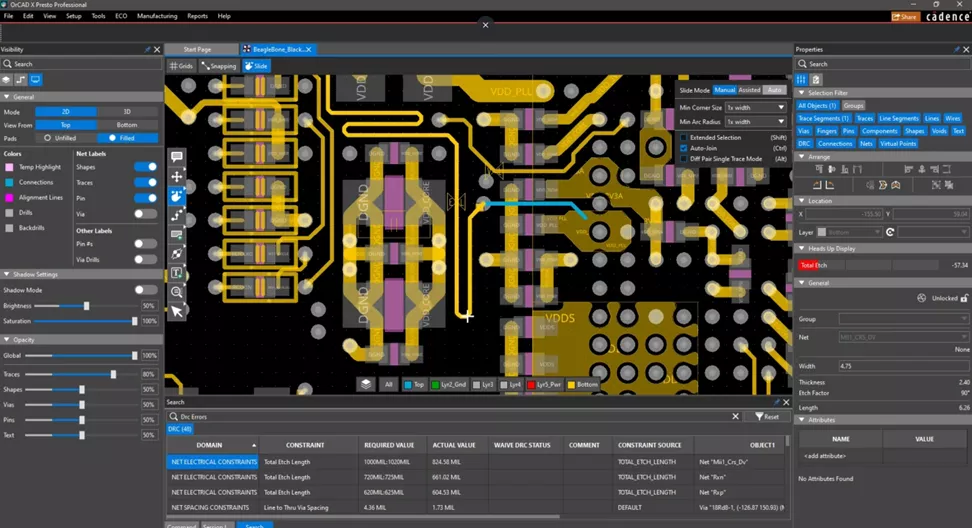This screenshot has width=972, height=528.
Task: Open the filter view icon in Properties panel
Action: click(801, 79)
